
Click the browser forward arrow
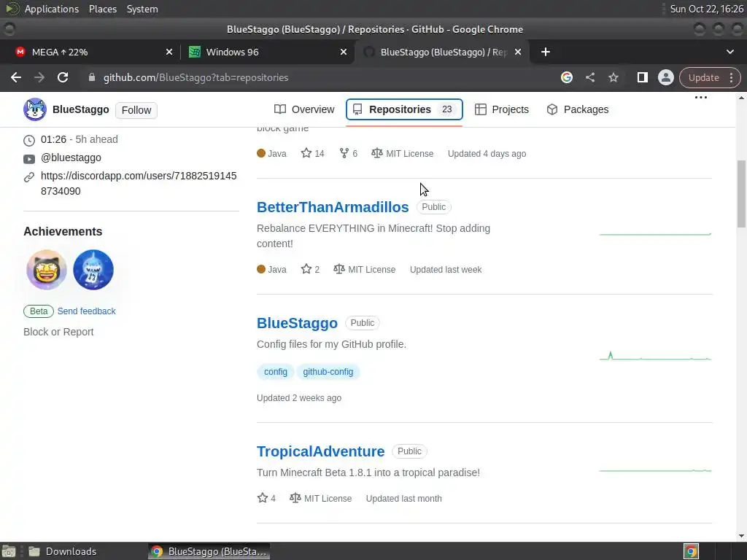click(x=39, y=77)
